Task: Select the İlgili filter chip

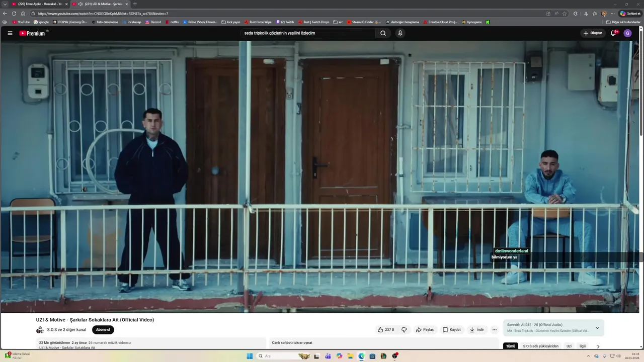Action: pyautogui.click(x=583, y=346)
